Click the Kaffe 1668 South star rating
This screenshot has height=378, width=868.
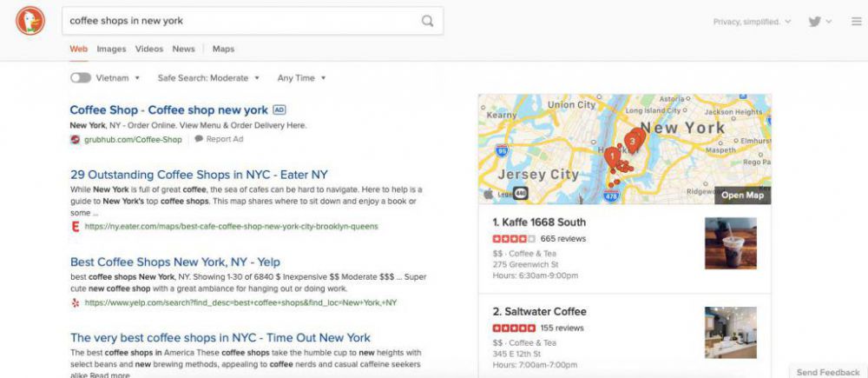[514, 239]
